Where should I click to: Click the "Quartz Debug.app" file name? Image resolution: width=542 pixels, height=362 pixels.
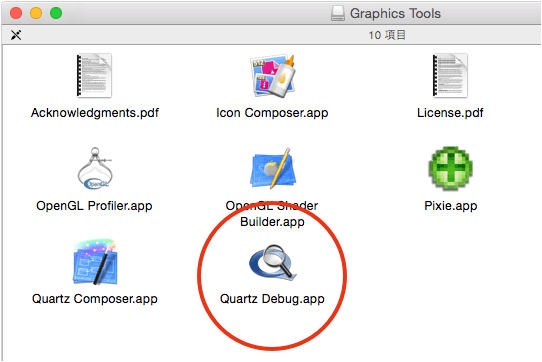click(x=272, y=299)
